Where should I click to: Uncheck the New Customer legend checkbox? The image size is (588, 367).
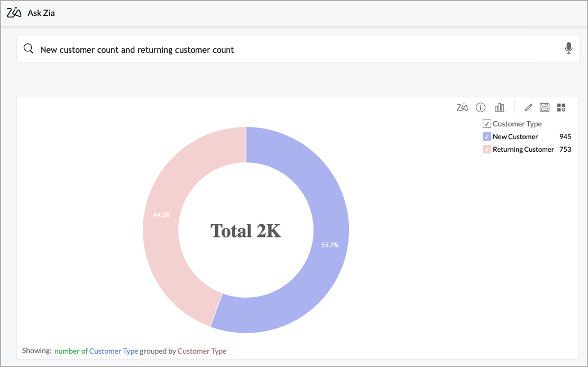(487, 136)
